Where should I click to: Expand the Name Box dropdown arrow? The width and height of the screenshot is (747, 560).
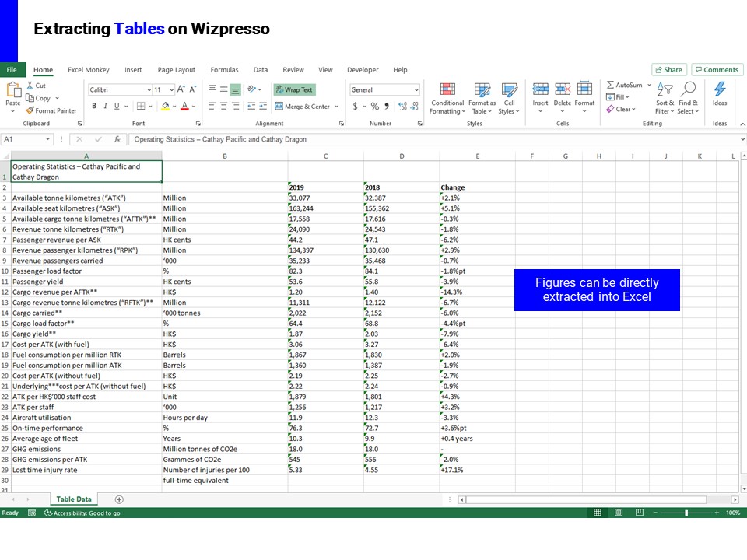click(47, 139)
